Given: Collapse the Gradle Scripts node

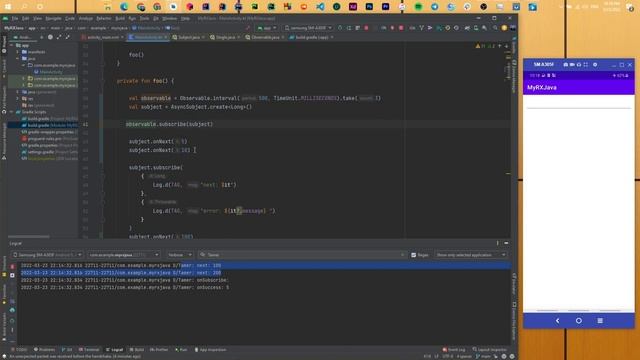Looking at the screenshot, I should point(11,112).
